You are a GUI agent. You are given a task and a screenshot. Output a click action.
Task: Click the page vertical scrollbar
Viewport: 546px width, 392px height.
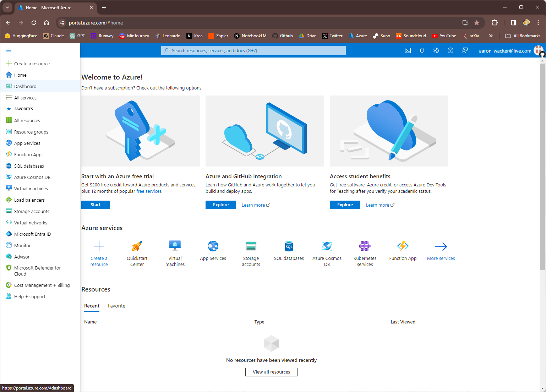(542, 167)
